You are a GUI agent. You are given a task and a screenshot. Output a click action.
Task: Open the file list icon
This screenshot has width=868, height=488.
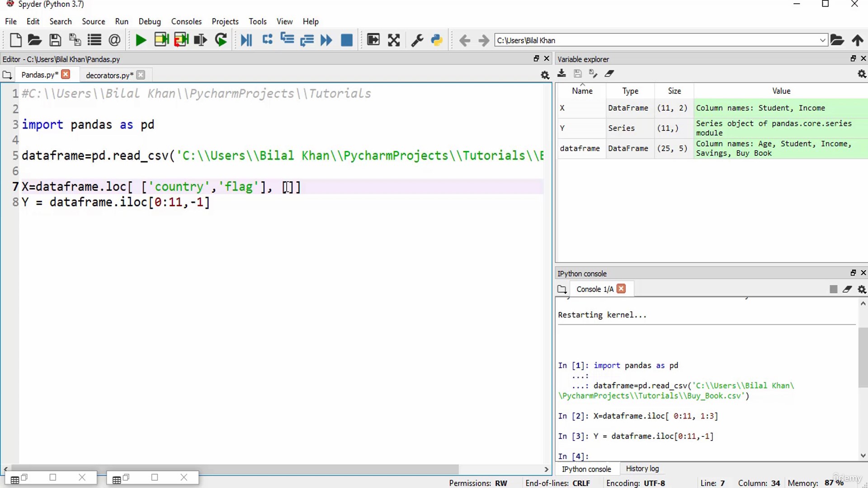pyautogui.click(x=94, y=40)
